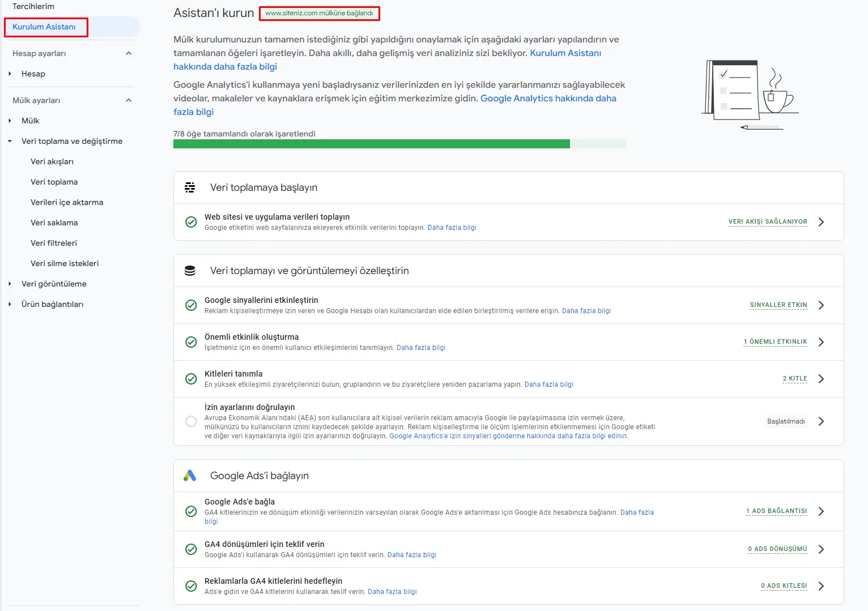
Task: Open Veri akışları menu item
Action: 52,161
